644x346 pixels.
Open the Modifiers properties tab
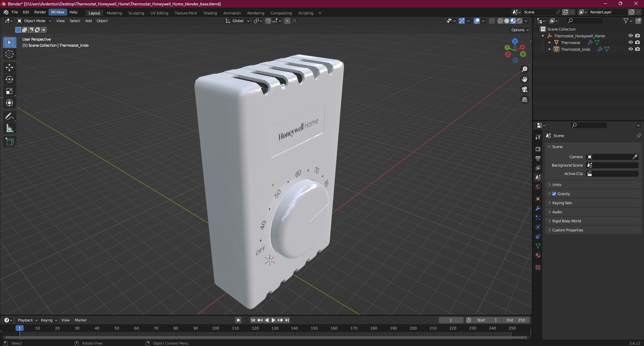538,208
